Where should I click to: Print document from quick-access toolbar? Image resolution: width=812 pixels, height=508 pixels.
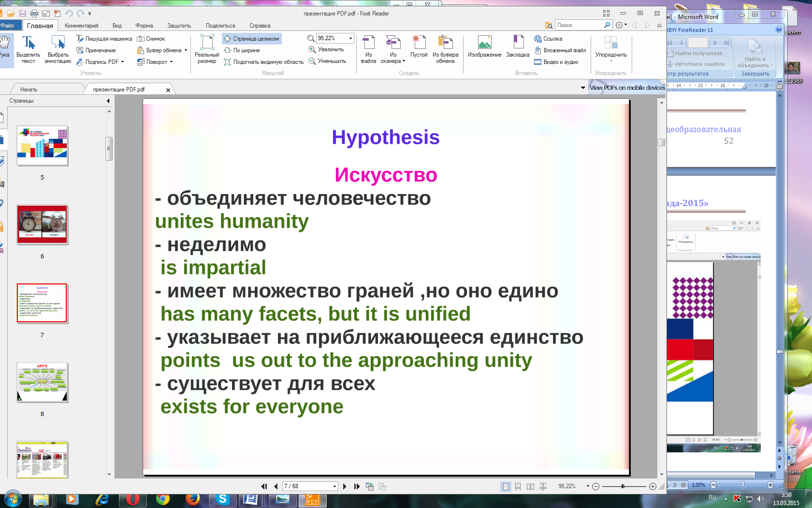(34, 14)
